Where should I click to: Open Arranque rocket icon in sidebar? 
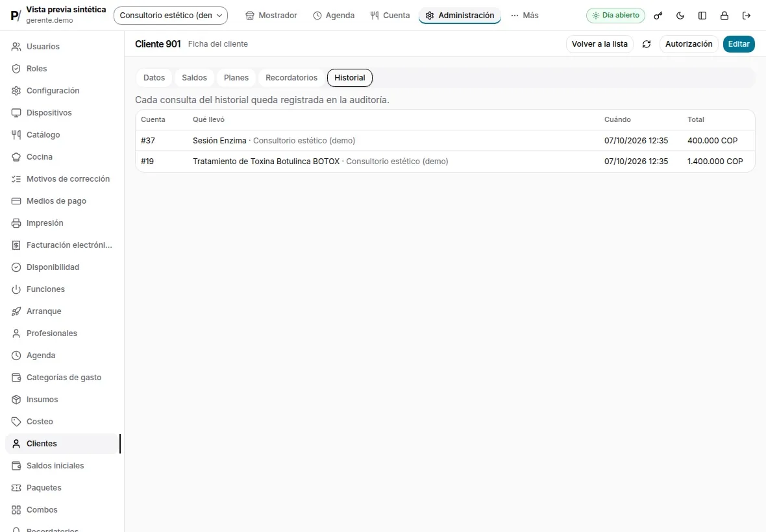click(16, 311)
